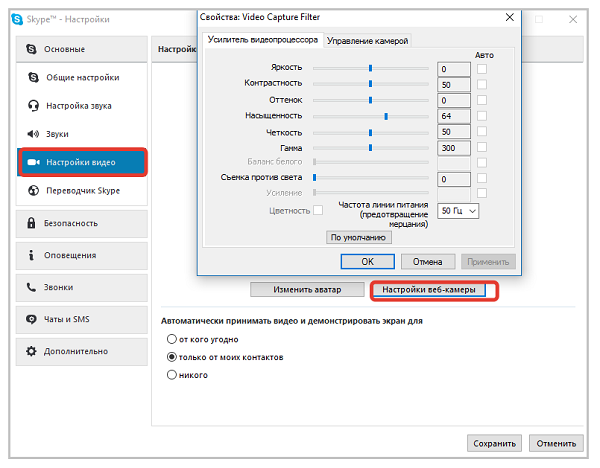
Task: Click the phone icon for Звонки
Action: coord(33,287)
